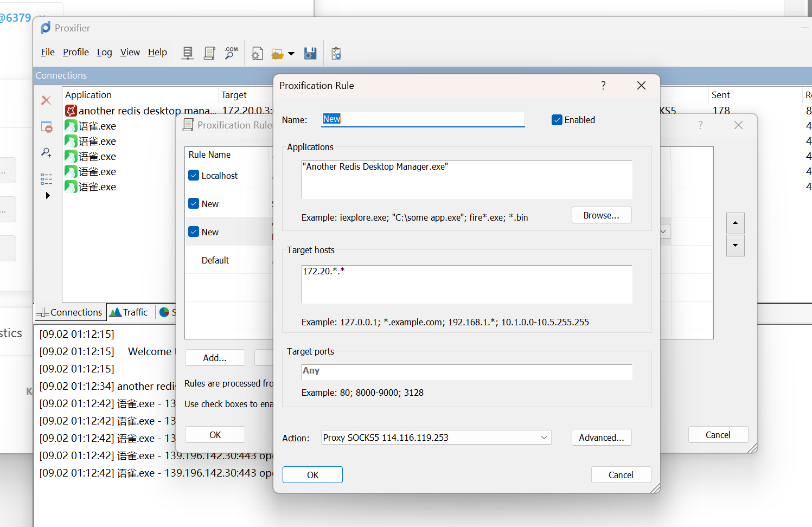Screen dimensions: 812x527
Task: Switch to the Connections tab
Action: pyautogui.click(x=69, y=312)
